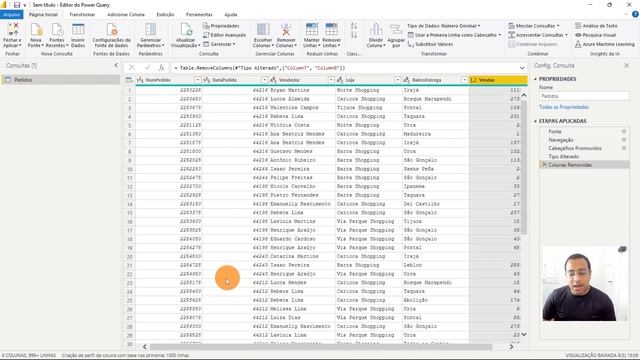640x360 pixels.
Task: Open the Fonte step settings gear
Action: pyautogui.click(x=624, y=131)
